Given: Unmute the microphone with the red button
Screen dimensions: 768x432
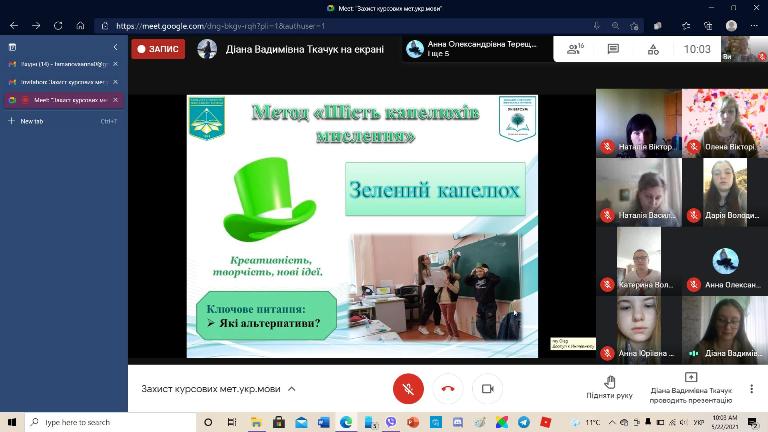Looking at the screenshot, I should click(x=407, y=388).
